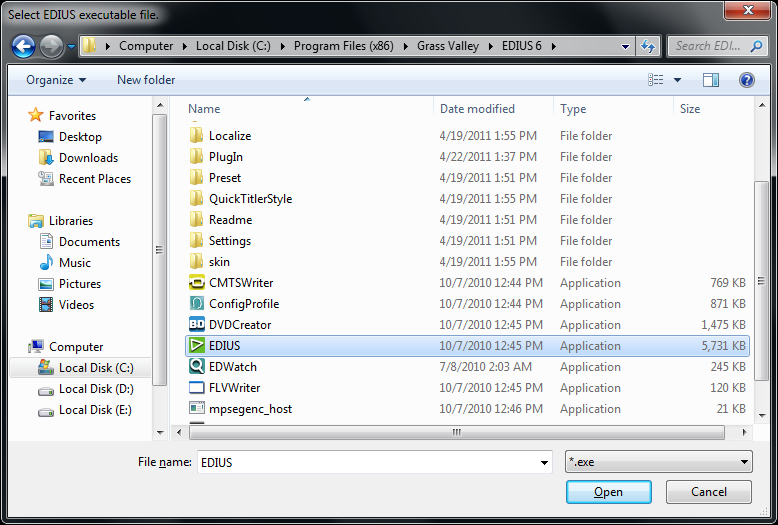Select the mpsegenc_host application icon
The width and height of the screenshot is (778, 525).
(196, 409)
